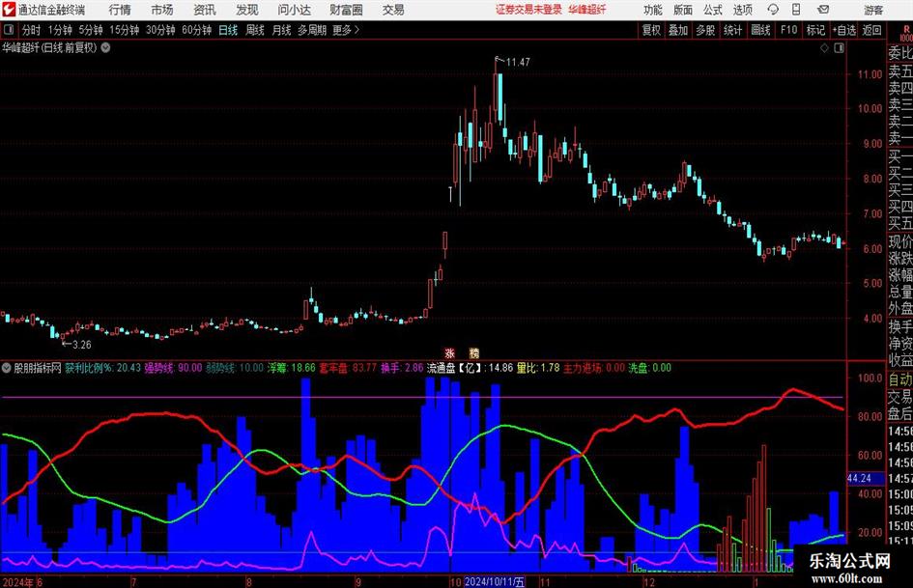Click the 标记 mark button
Viewport: 913px width, 588px height.
pyautogui.click(x=815, y=30)
